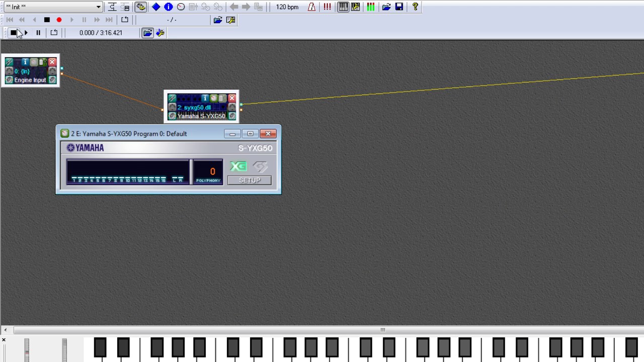The height and width of the screenshot is (362, 644).
Task: Click the channel level meter display
Action: pos(128,172)
